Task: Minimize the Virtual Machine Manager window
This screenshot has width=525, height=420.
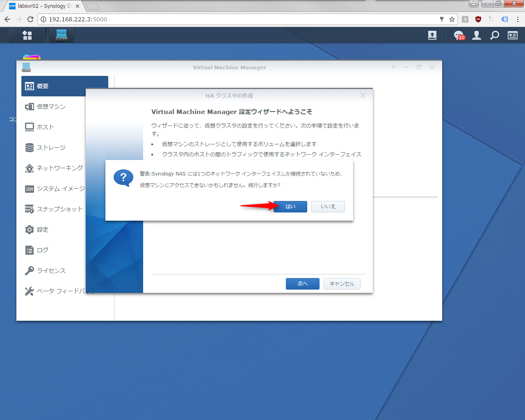Action: 406,67
